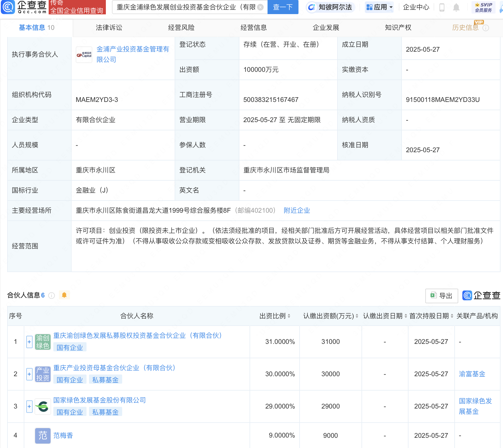Viewport: 503px width, 448px height.
Task: Select registration number 500383215167467
Action: coord(271,100)
